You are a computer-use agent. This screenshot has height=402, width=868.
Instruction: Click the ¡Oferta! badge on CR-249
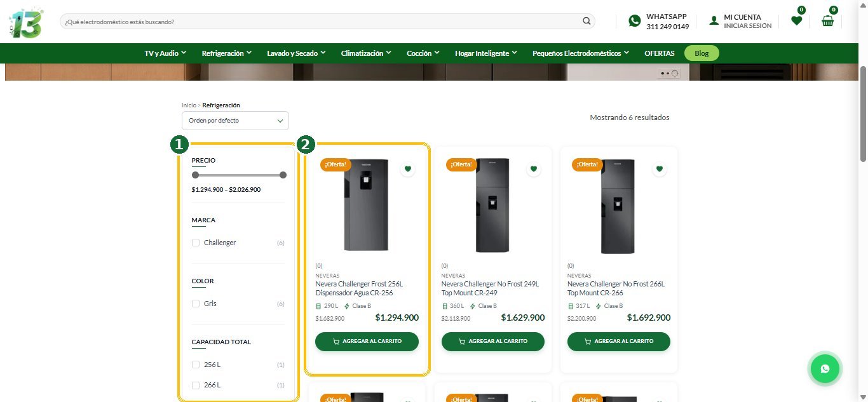(461, 164)
